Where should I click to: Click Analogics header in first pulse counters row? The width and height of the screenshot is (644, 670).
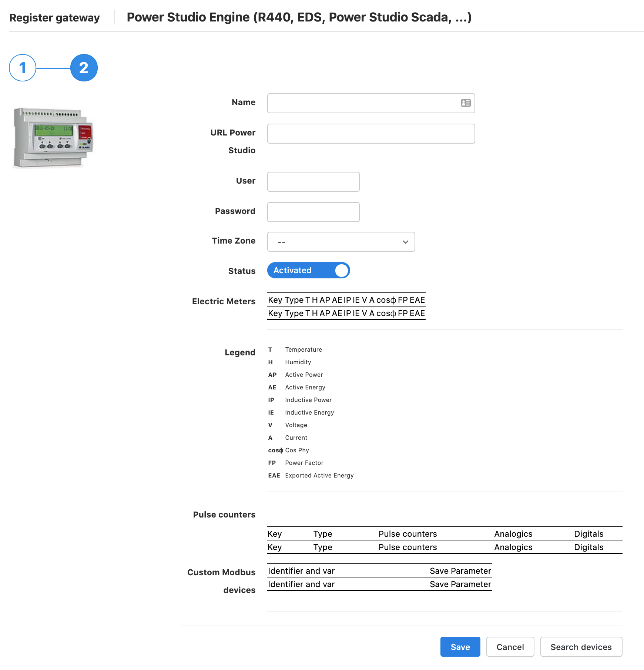coord(513,534)
